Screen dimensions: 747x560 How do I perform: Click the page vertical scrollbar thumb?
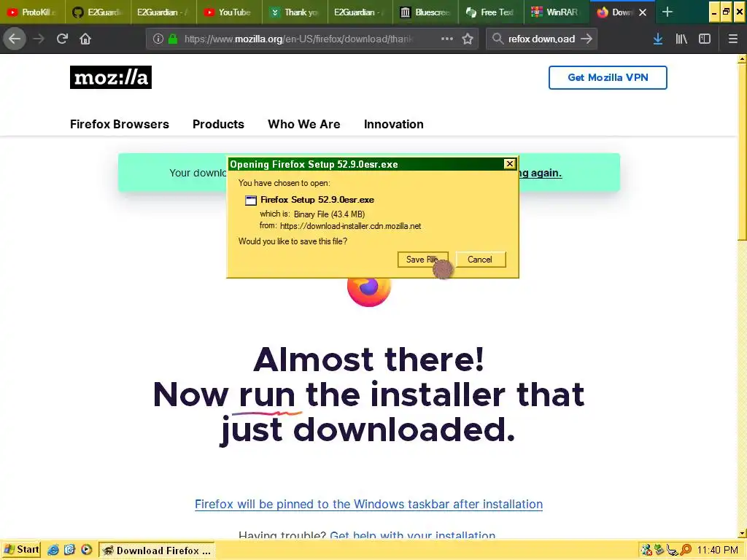point(742,152)
